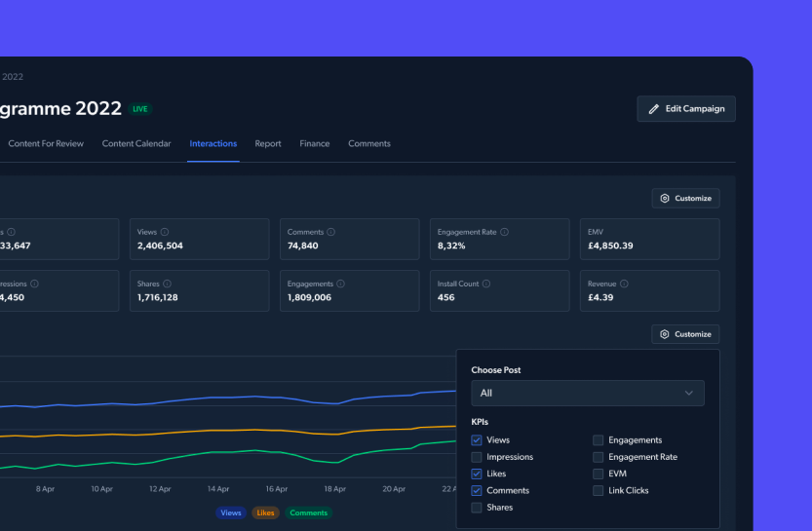The width and height of the screenshot is (812, 531).
Task: Click the Engagements value 1,809,006
Action: click(x=309, y=297)
